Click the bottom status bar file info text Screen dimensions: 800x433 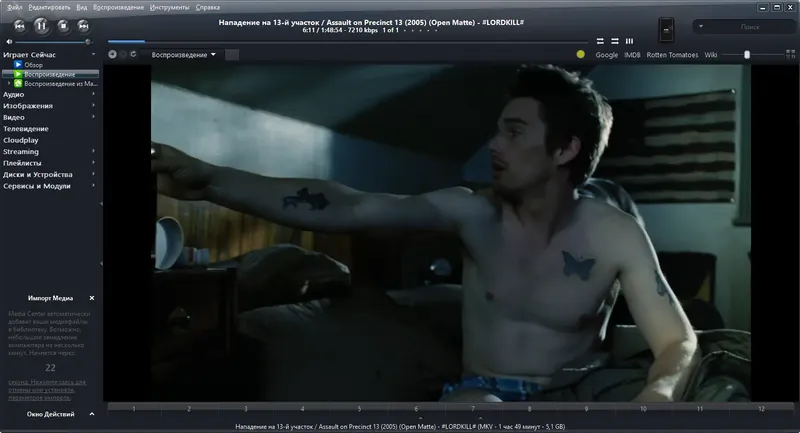point(400,426)
